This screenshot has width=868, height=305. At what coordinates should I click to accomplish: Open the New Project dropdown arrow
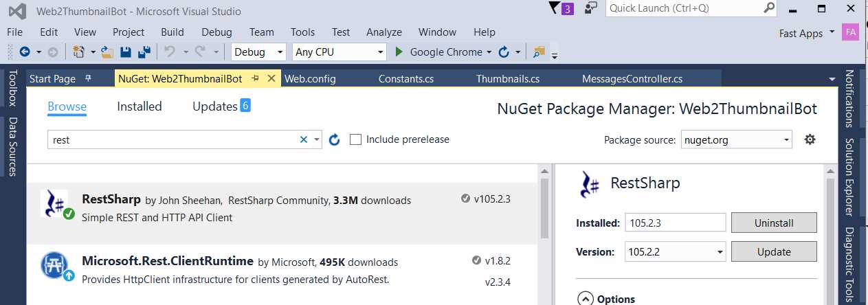coord(91,52)
